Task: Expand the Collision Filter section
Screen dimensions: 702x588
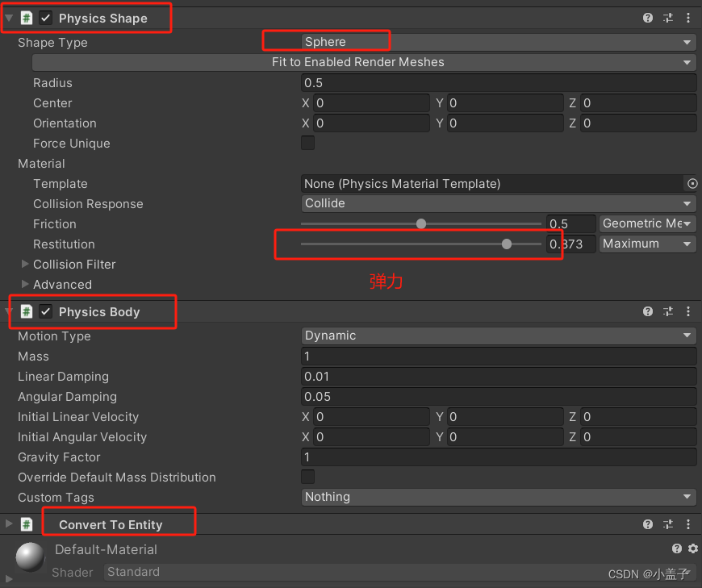Action: coord(25,264)
